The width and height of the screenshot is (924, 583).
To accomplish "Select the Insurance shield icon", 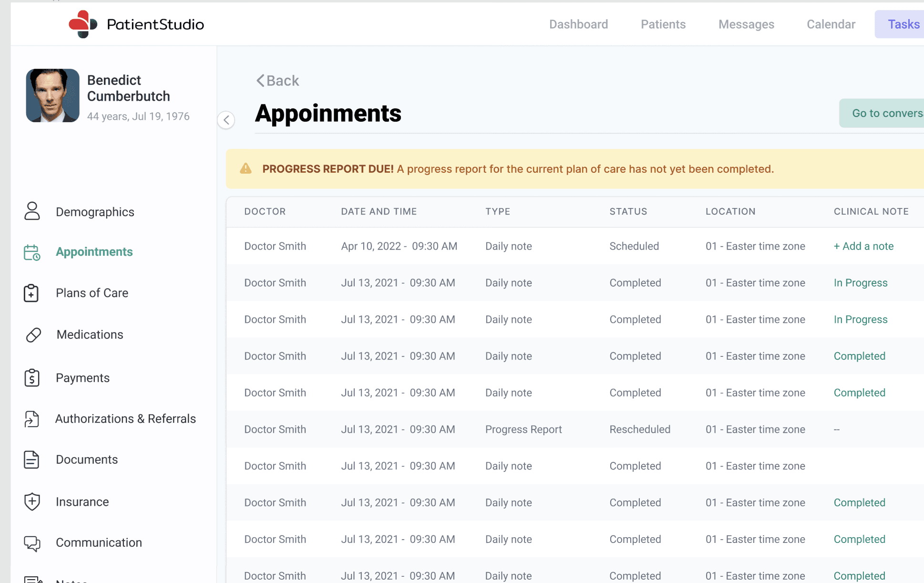I will (x=32, y=502).
